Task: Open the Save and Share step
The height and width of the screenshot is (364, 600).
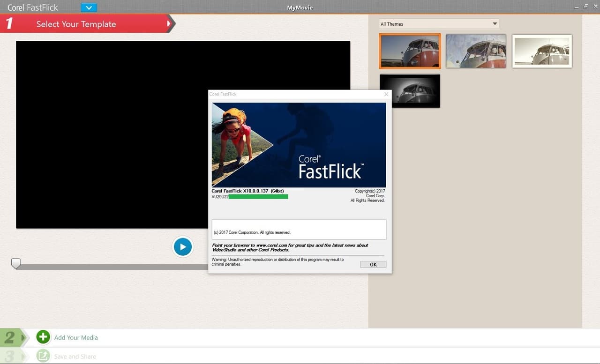Action: (75, 357)
